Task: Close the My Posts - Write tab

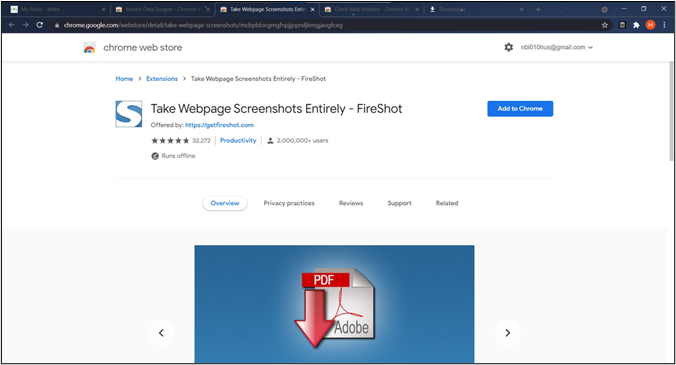Action: point(103,9)
